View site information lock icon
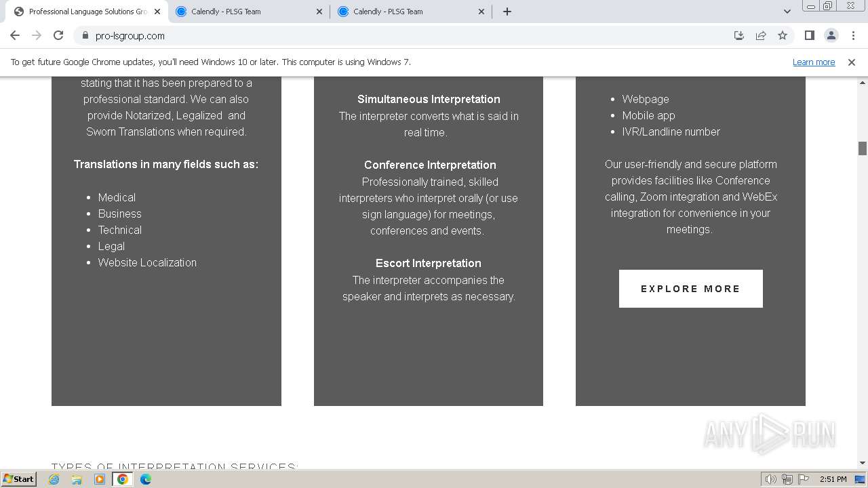The width and height of the screenshot is (868, 488). pos(85,35)
